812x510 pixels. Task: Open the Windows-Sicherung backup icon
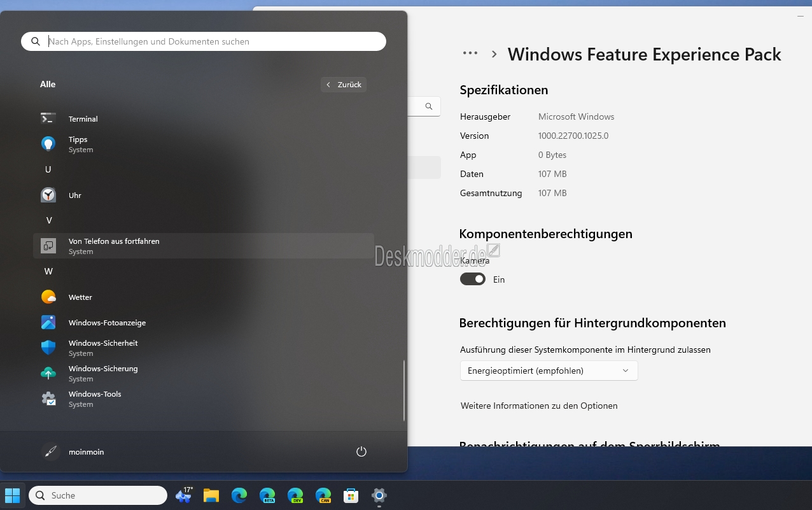point(48,373)
